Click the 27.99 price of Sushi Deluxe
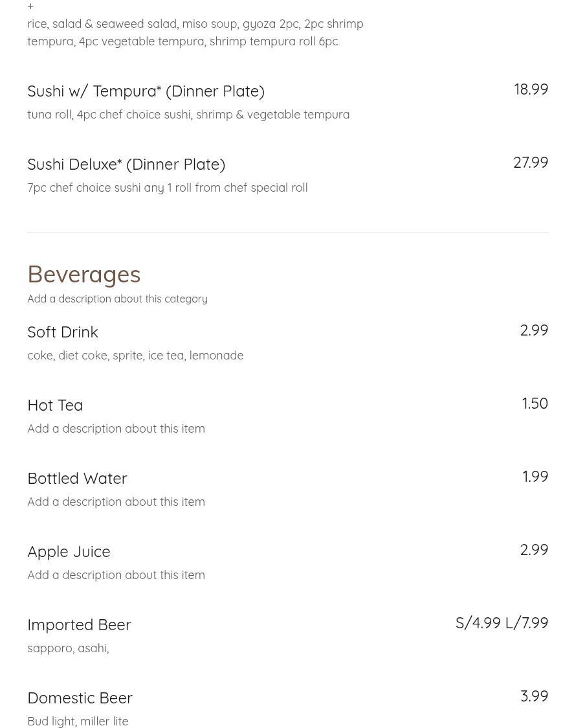The image size is (563, 728). tap(531, 163)
